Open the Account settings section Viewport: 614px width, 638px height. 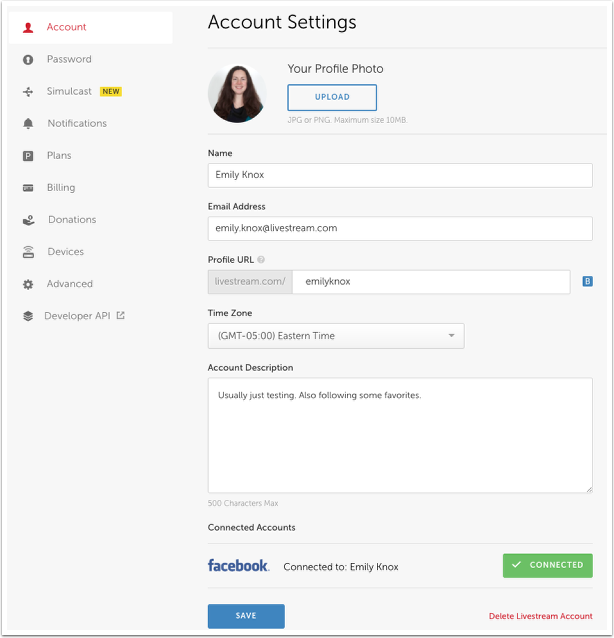coord(90,28)
